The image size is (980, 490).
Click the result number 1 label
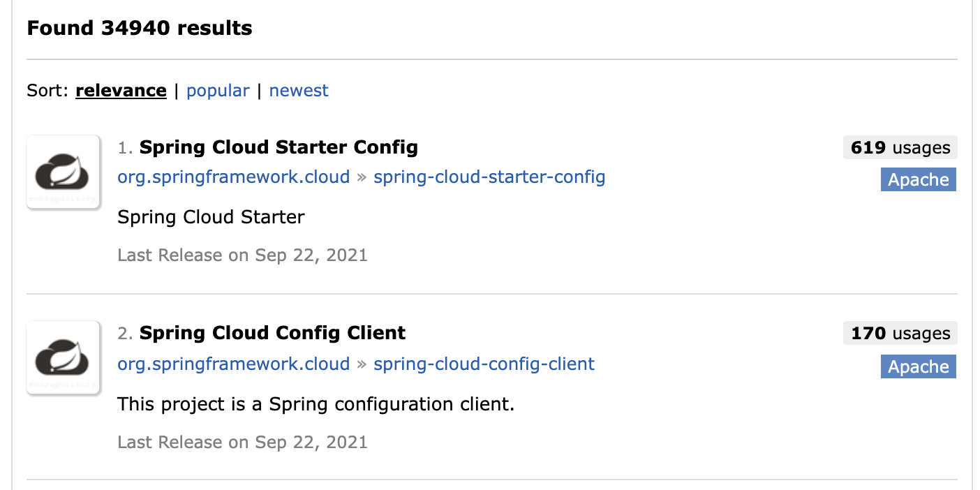124,147
